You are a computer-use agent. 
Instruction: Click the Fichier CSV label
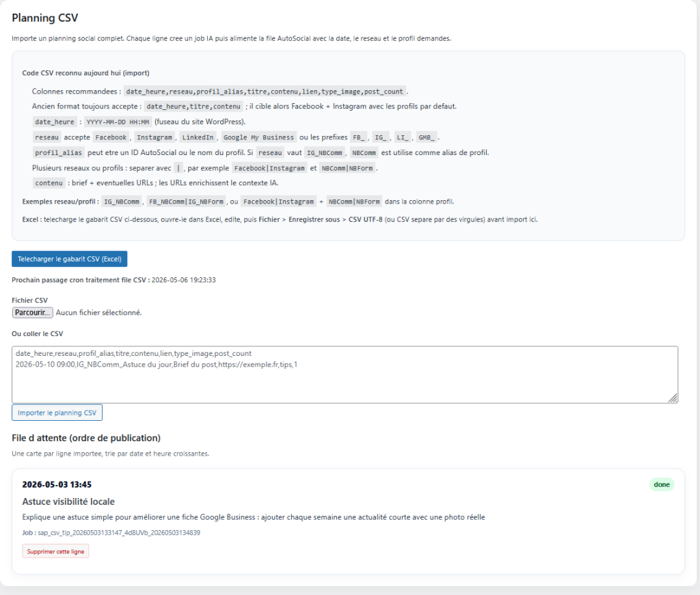pos(29,300)
